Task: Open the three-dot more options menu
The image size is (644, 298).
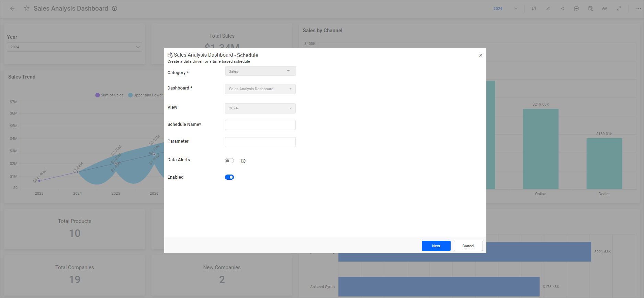Action: [638, 9]
